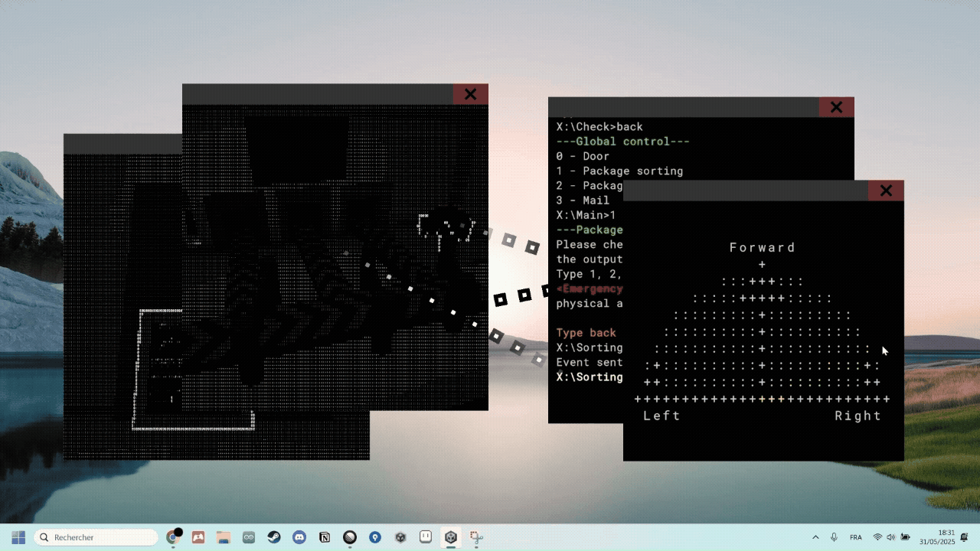Select the '3 - Mail' terminal entry

point(583,201)
